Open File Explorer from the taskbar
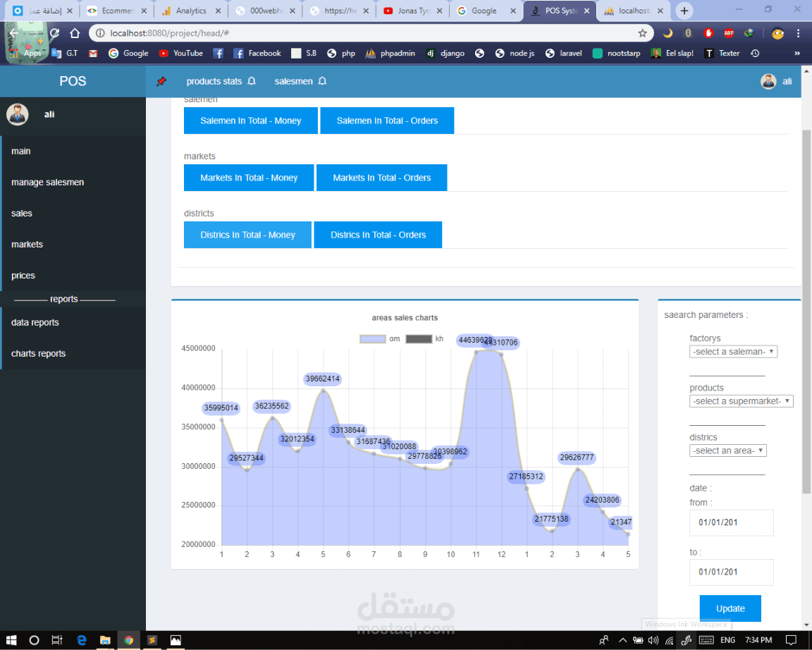The image size is (812, 650). click(x=105, y=640)
